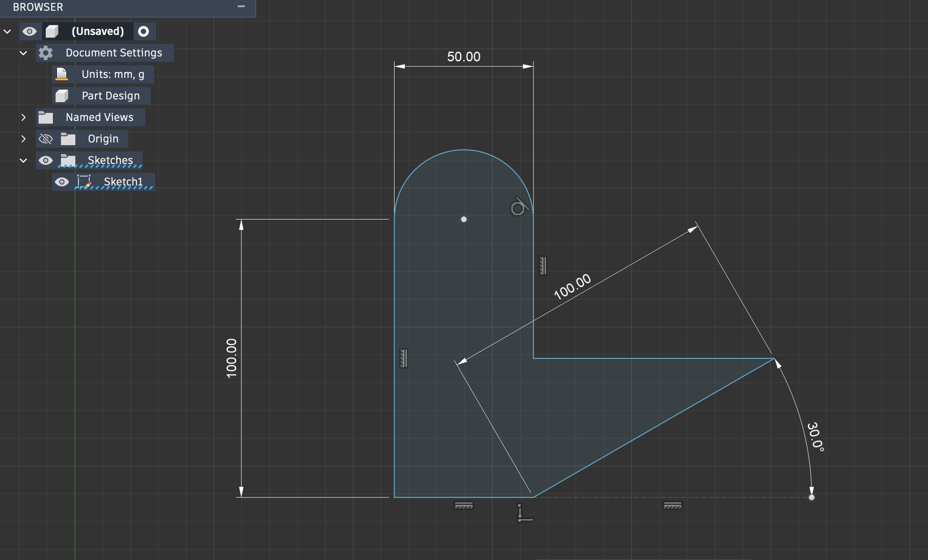Select the Part Design entry
Image resolution: width=928 pixels, height=560 pixels.
[110, 96]
